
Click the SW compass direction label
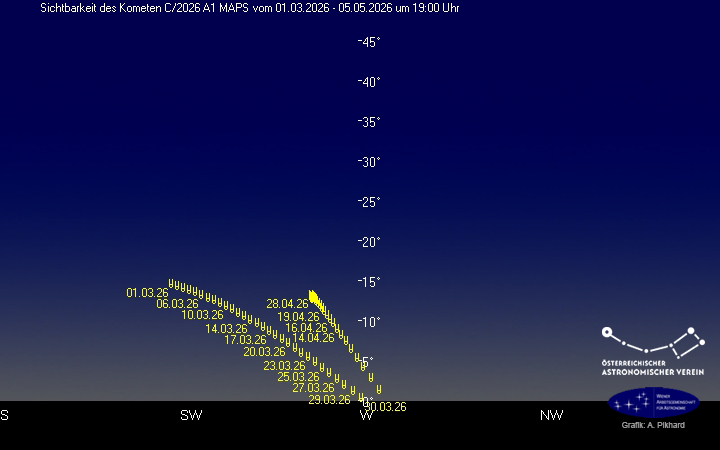[190, 415]
